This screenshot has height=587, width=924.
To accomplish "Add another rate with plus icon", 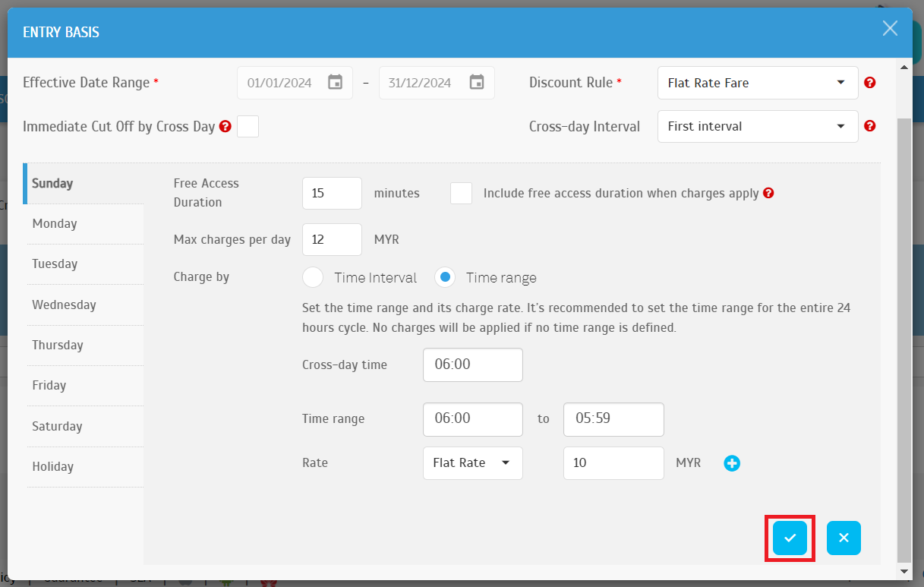I will pos(732,463).
